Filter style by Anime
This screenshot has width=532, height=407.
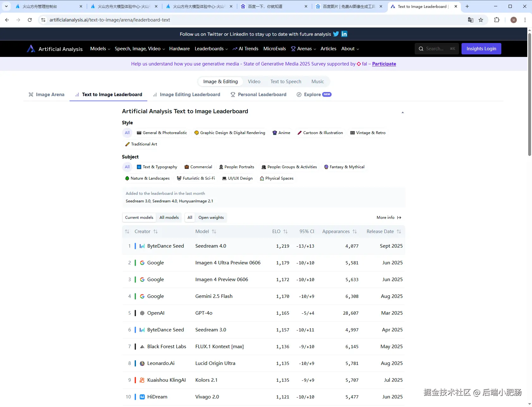[x=281, y=133]
